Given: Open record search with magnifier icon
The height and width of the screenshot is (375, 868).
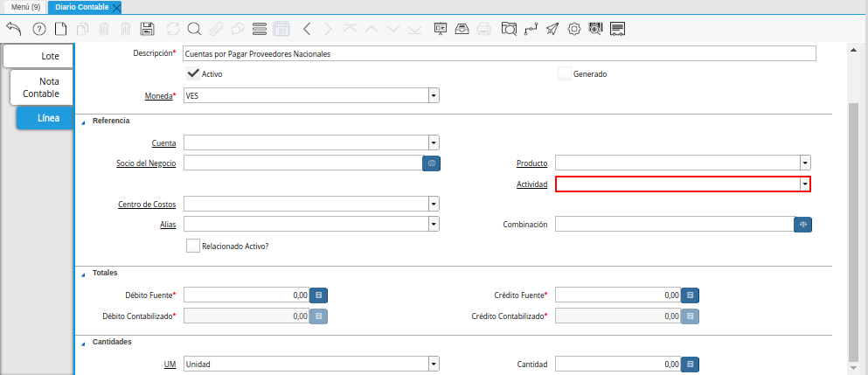Looking at the screenshot, I should point(194,29).
